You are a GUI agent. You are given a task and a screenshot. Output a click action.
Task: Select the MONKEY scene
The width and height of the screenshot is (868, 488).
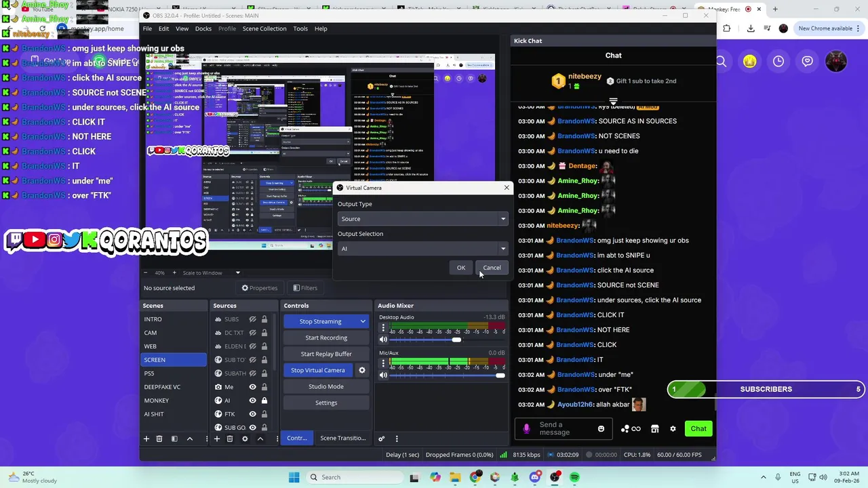[x=173, y=401]
